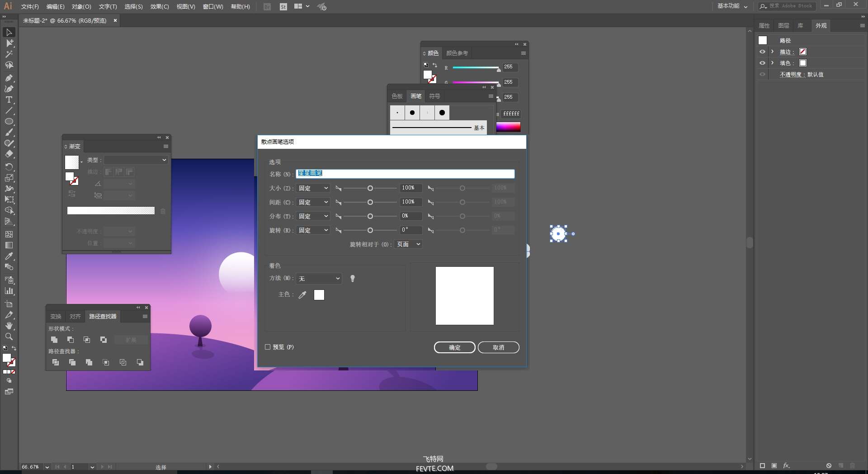Click Unite shape mode in Pathfinder
The height and width of the screenshot is (474, 868).
pyautogui.click(x=54, y=340)
